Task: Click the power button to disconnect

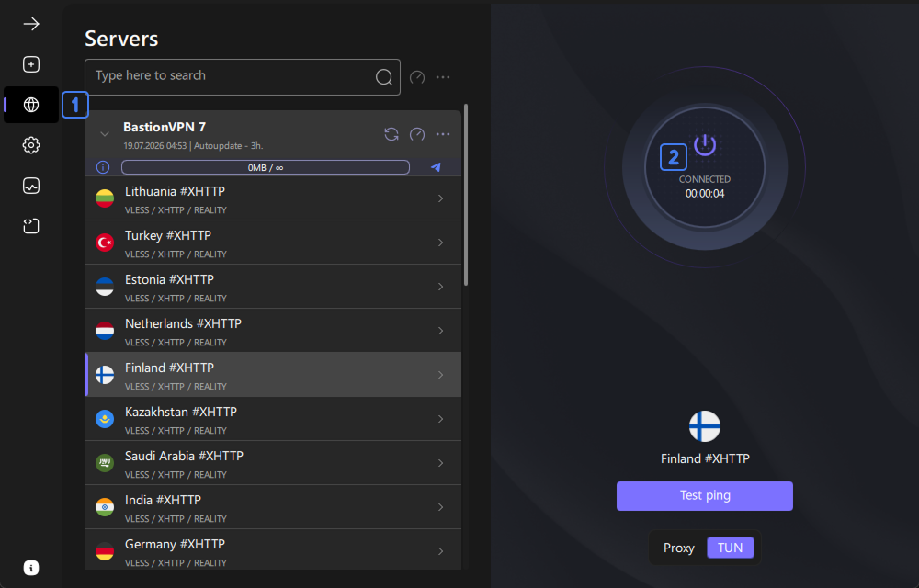Action: 705,144
